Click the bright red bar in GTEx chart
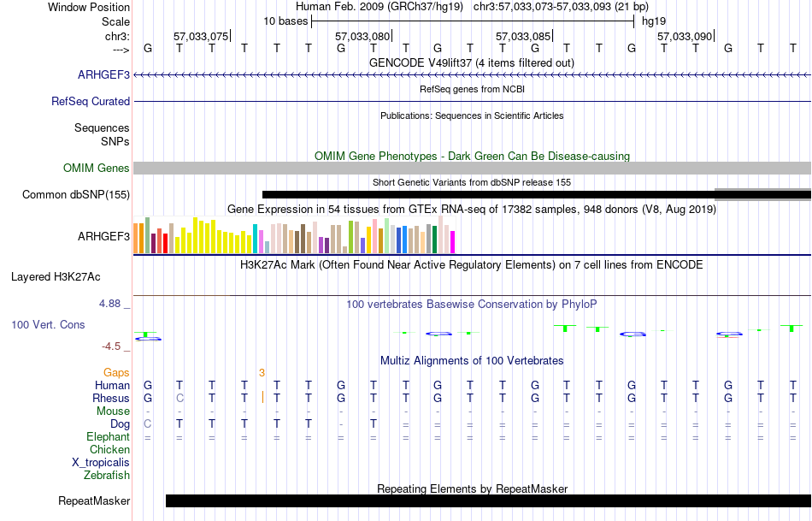 pos(165,244)
